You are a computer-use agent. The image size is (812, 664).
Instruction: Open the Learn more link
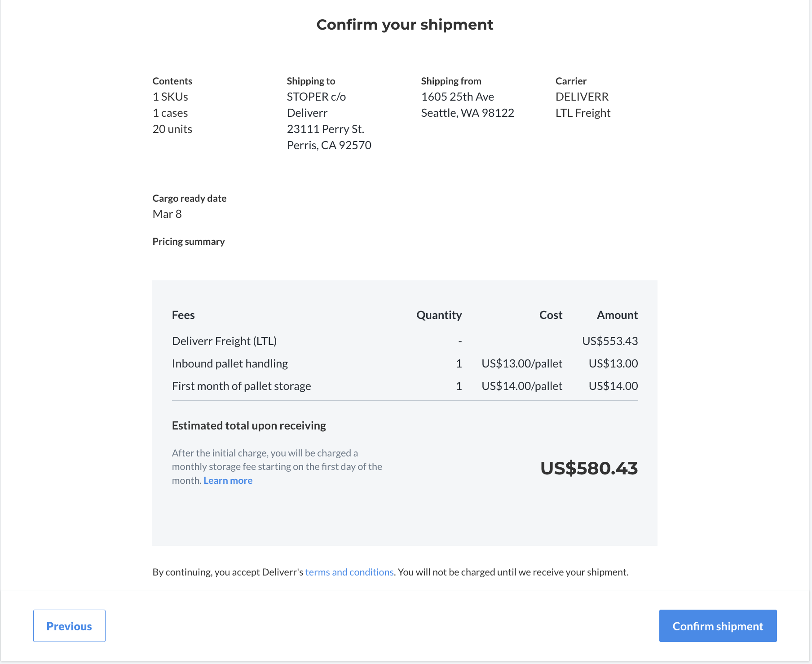pyautogui.click(x=228, y=480)
